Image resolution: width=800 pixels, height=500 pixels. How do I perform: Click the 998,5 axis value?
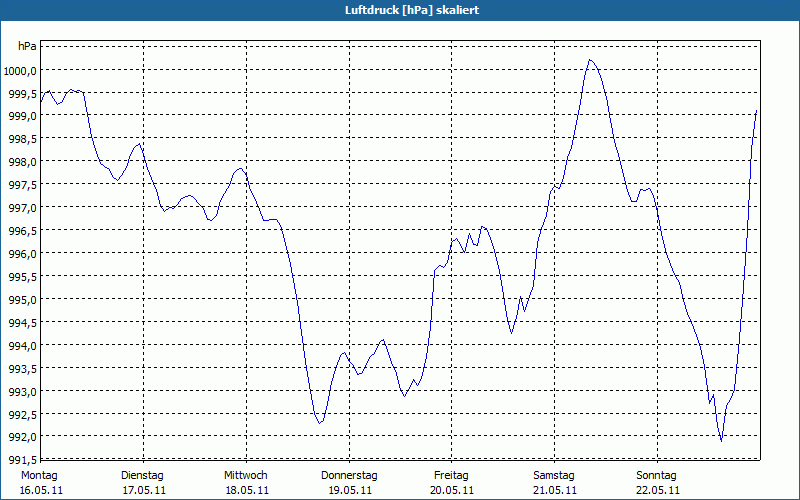(24, 139)
